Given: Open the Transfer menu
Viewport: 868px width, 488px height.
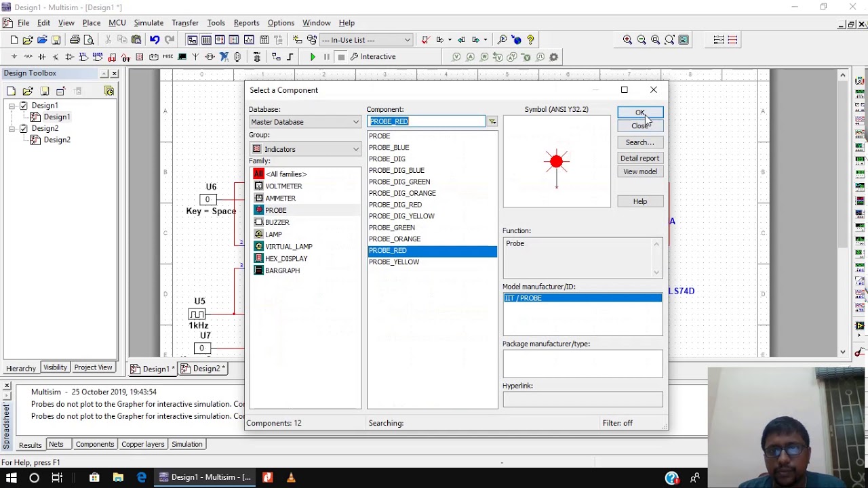Looking at the screenshot, I should [185, 22].
